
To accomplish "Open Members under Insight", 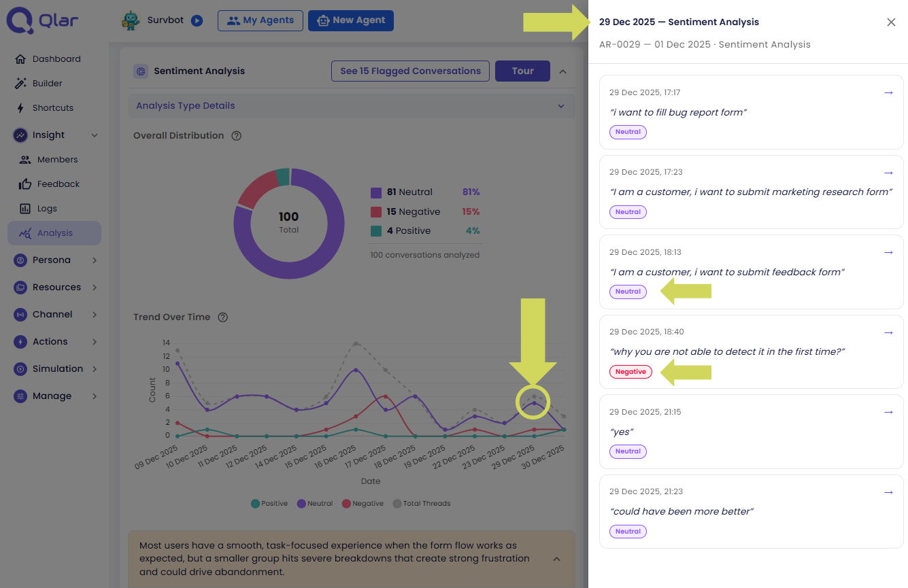I will (58, 160).
